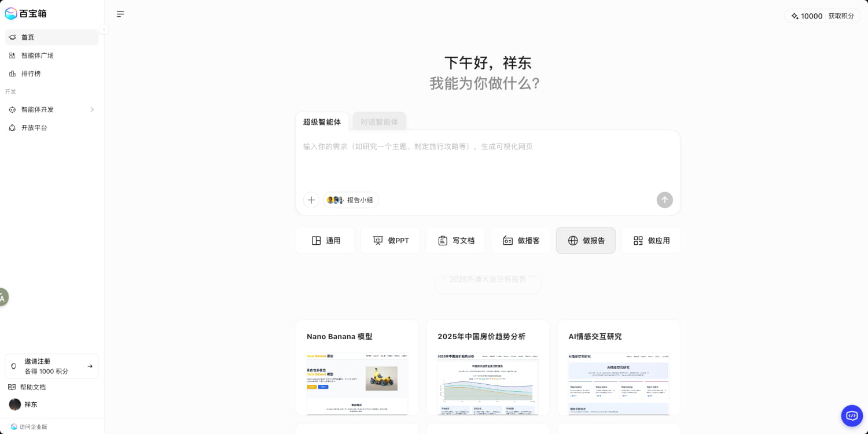
Task: Select the 写文档 mode button
Action: pyautogui.click(x=455, y=240)
